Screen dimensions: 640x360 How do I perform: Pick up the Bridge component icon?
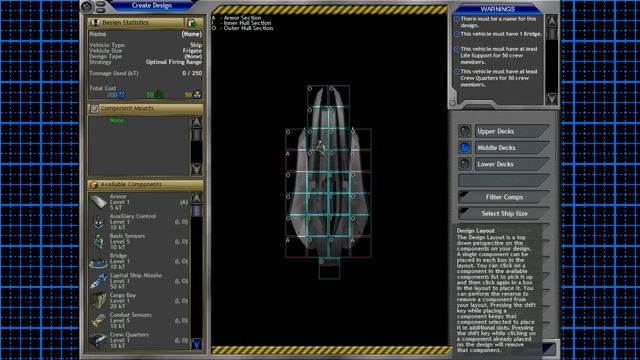point(98,262)
